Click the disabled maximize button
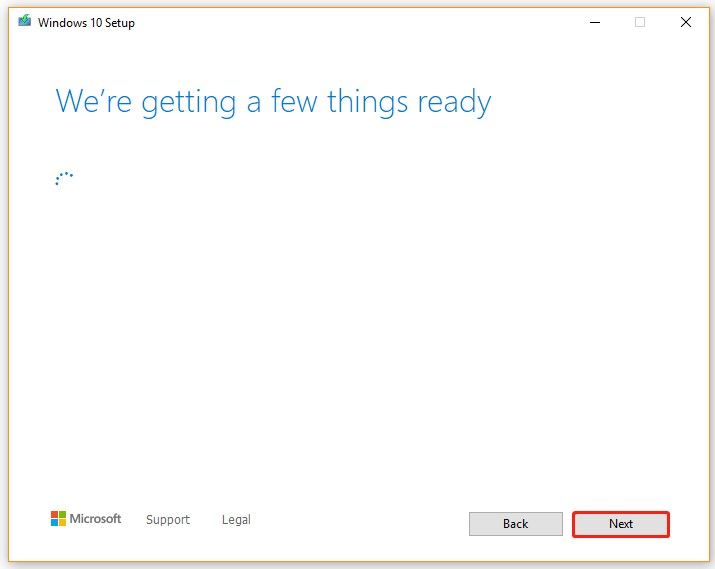 pyautogui.click(x=640, y=22)
